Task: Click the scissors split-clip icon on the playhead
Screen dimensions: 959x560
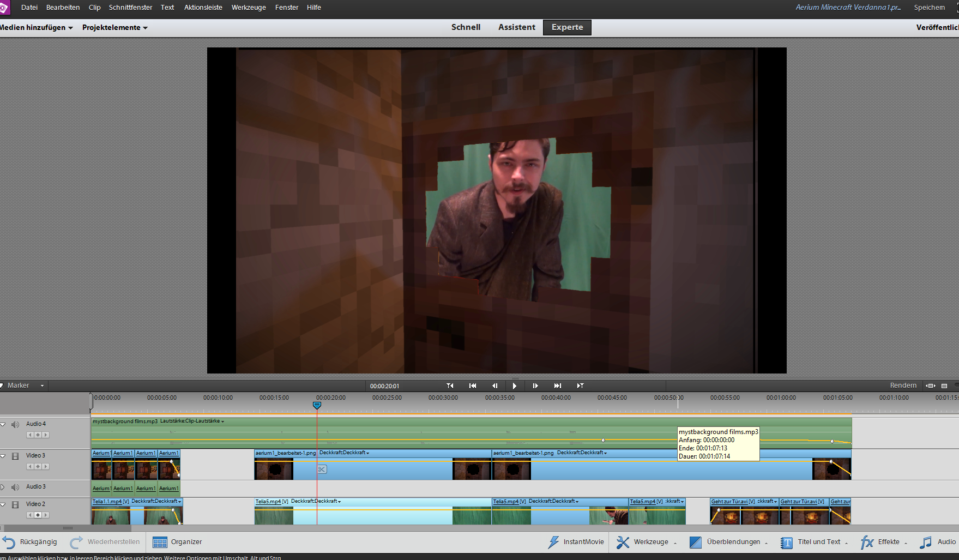Action: tap(322, 469)
